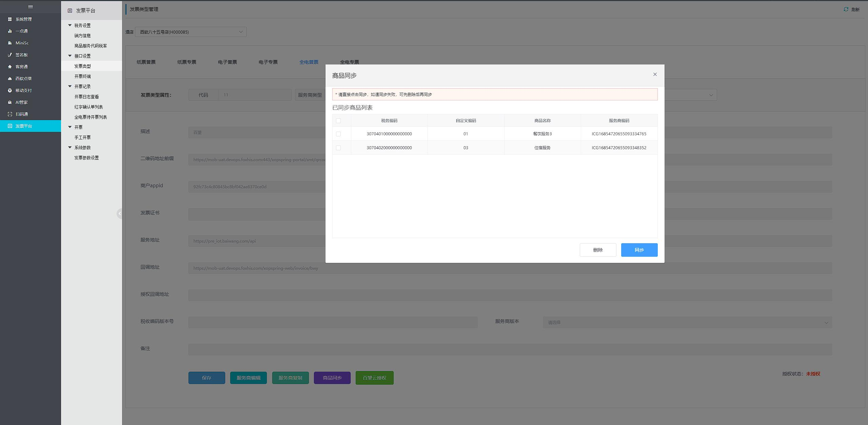Open dropdown arrow right of 服务商类型
This screenshot has height=425, width=868.
[711, 95]
